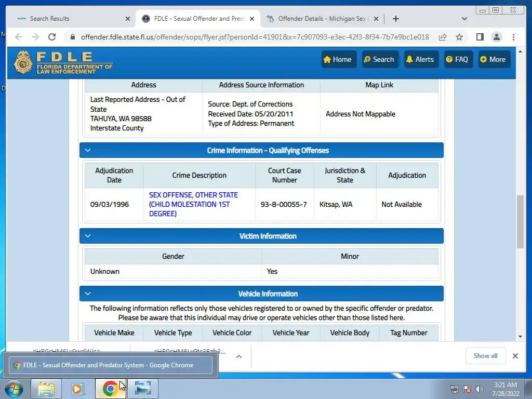Click the Address Not Mappable text
The image size is (532, 399).
pos(361,114)
